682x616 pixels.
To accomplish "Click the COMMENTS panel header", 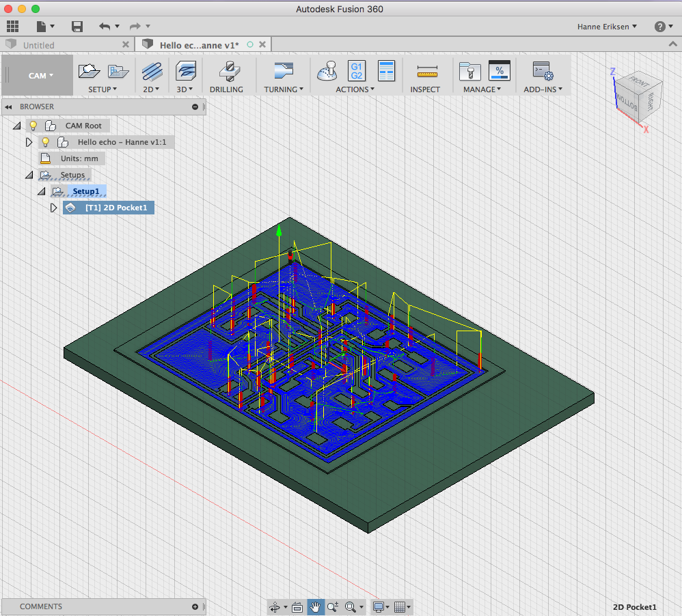I will point(103,607).
